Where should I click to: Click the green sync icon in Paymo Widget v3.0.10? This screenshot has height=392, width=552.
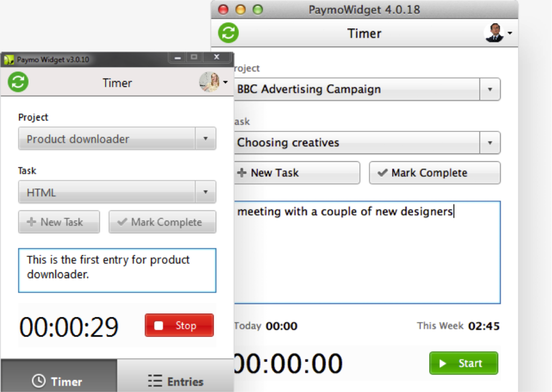click(x=18, y=82)
